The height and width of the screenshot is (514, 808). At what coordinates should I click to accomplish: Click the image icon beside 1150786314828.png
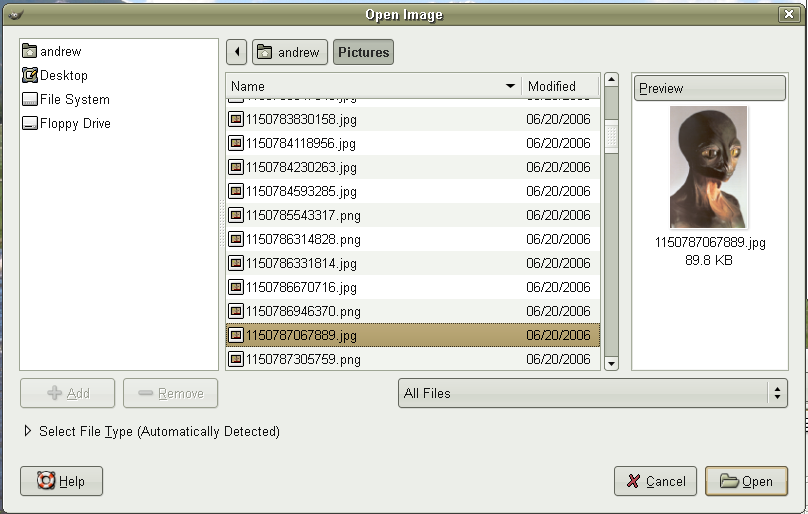(x=236, y=239)
